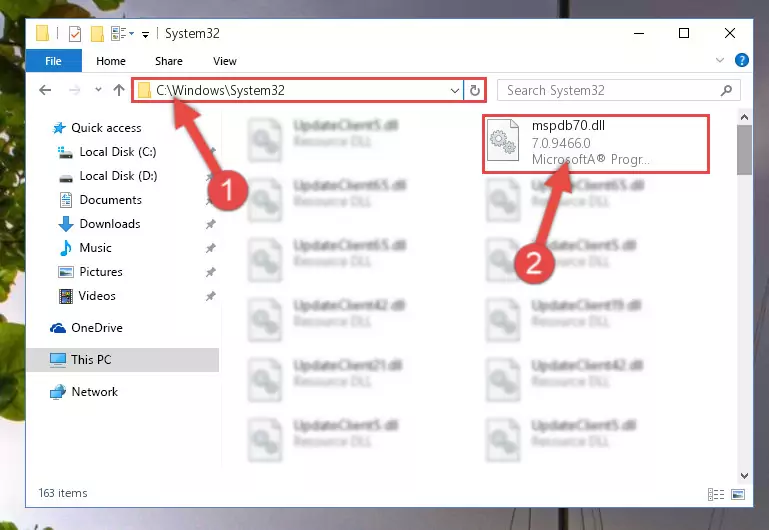The height and width of the screenshot is (530, 769).
Task: Expand the ribbon with the chevron
Action: point(719,60)
